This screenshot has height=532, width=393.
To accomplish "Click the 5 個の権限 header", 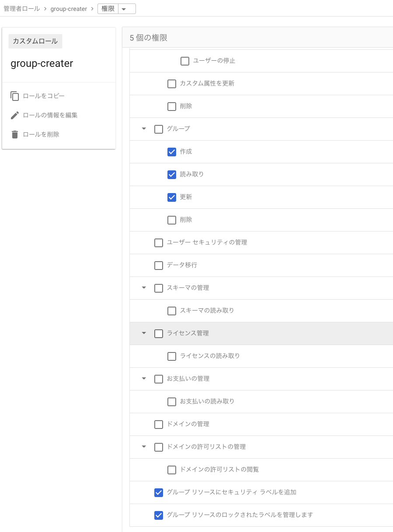I will [x=149, y=38].
